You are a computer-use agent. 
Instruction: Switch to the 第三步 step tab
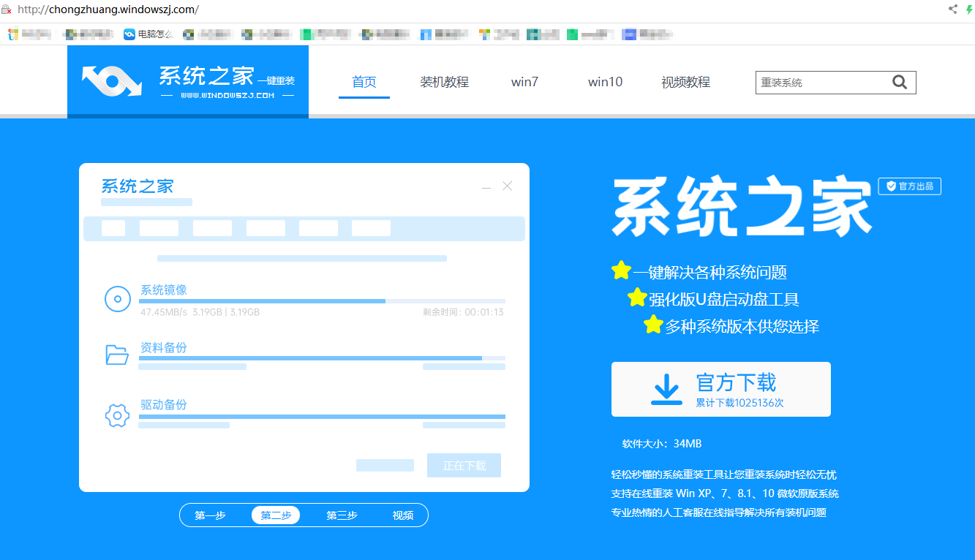[x=341, y=515]
